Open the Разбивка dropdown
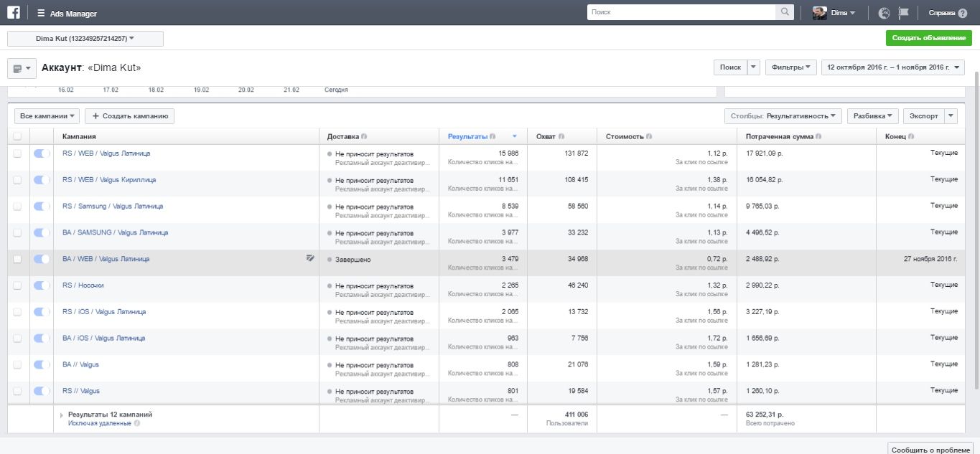Screen dimensions: 980x454 873,115
